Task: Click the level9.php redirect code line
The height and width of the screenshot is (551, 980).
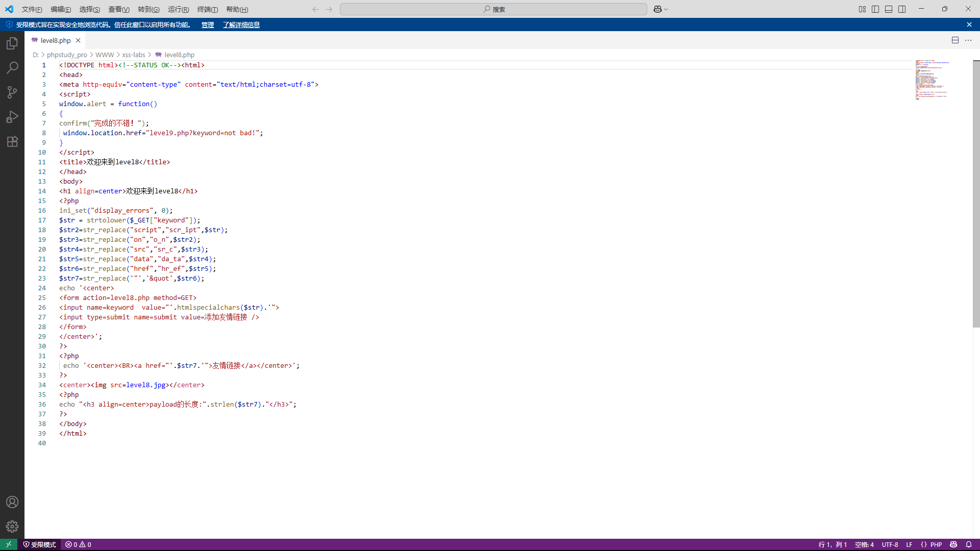Action: [163, 133]
